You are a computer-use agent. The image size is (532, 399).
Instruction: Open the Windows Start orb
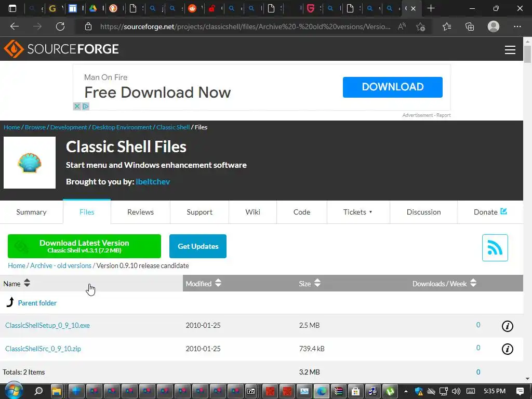point(14,390)
